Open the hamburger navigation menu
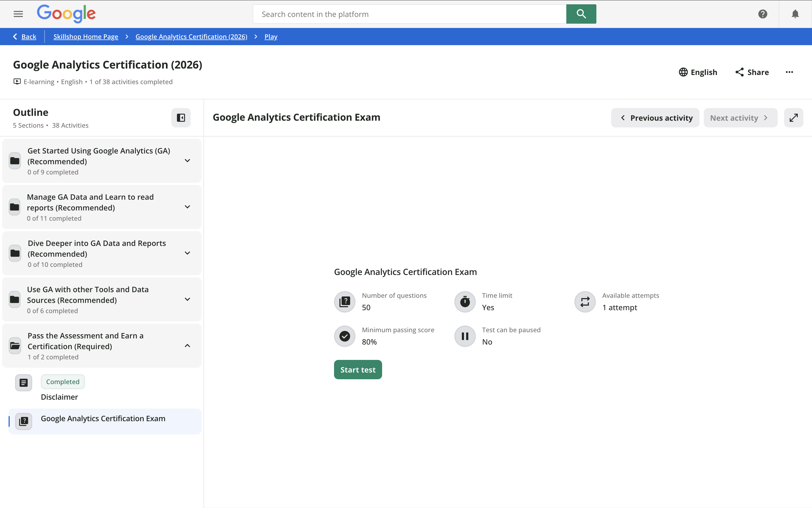Viewport: 812px width, 508px height. [x=18, y=14]
